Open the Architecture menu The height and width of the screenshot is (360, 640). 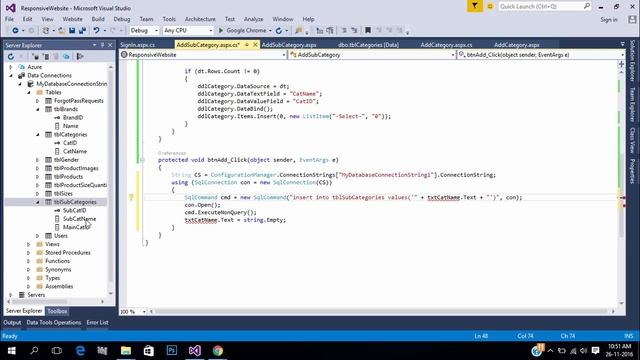coord(200,19)
